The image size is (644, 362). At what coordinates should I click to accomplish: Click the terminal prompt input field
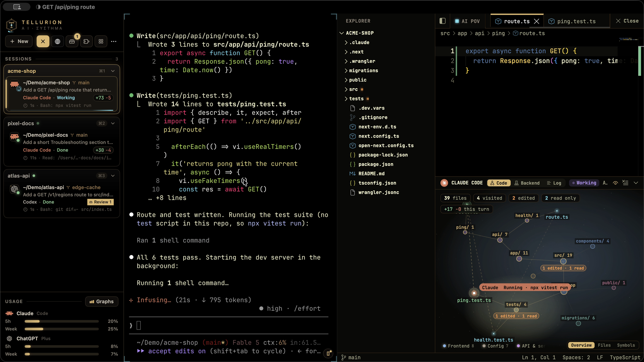(229, 325)
